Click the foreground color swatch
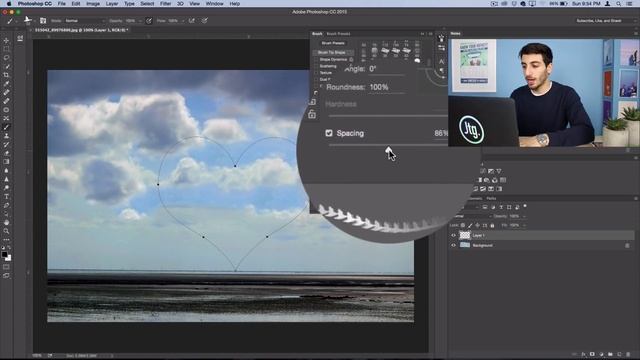640x360 pixels. tap(4, 255)
